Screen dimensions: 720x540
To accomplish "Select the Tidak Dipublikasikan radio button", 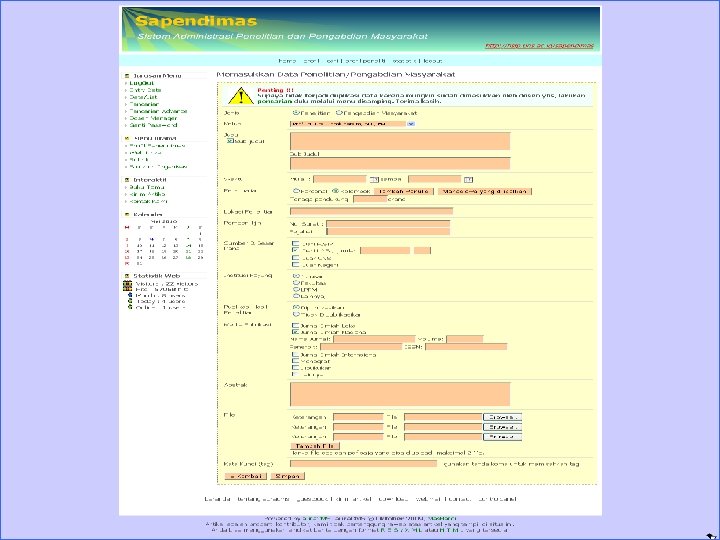I will point(296,315).
